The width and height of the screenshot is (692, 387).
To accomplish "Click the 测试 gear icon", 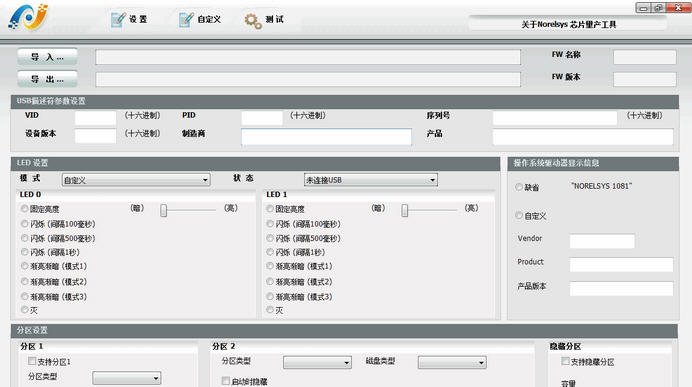I will click(x=253, y=20).
